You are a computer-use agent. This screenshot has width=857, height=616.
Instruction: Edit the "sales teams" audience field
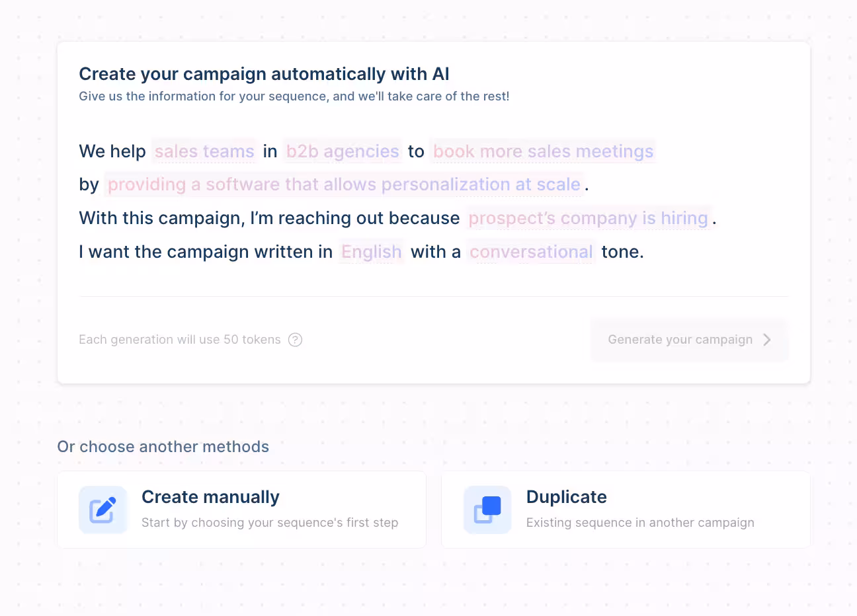[204, 151]
